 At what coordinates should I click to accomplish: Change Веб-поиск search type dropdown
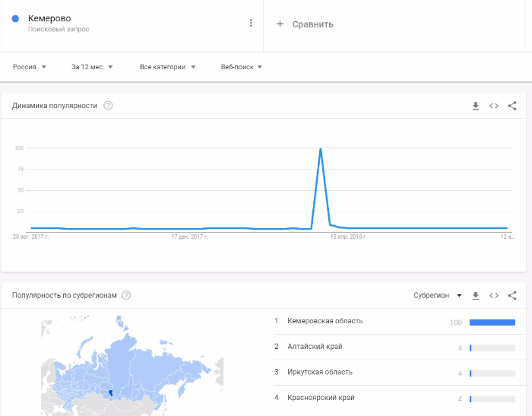[x=242, y=67]
